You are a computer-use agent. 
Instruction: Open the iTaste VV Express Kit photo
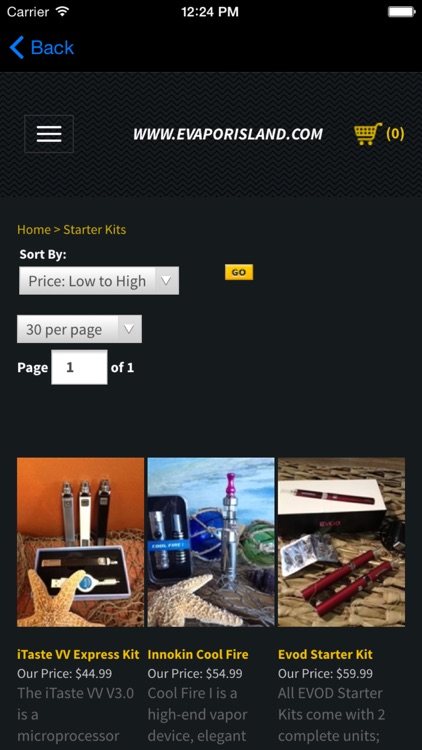[80, 542]
